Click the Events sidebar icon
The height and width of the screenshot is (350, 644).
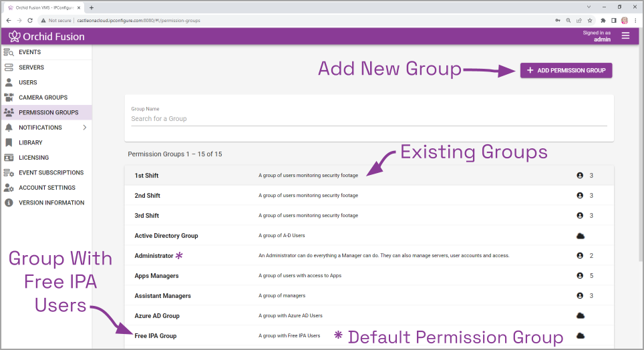pos(9,52)
